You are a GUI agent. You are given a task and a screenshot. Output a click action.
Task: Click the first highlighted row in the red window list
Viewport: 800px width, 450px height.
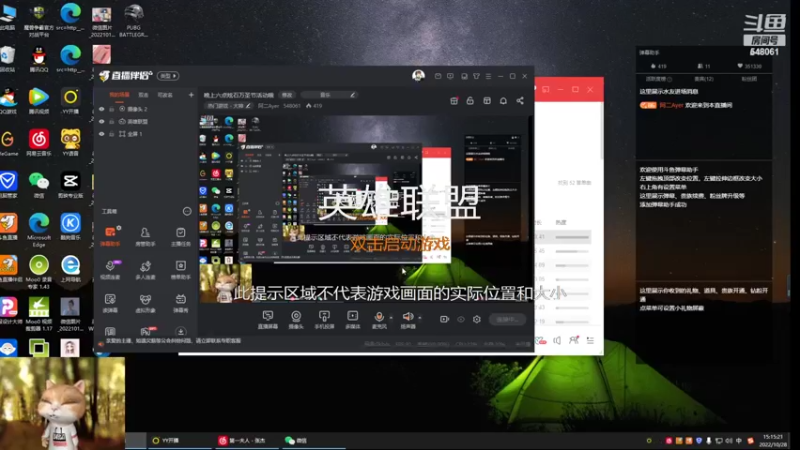(x=563, y=237)
